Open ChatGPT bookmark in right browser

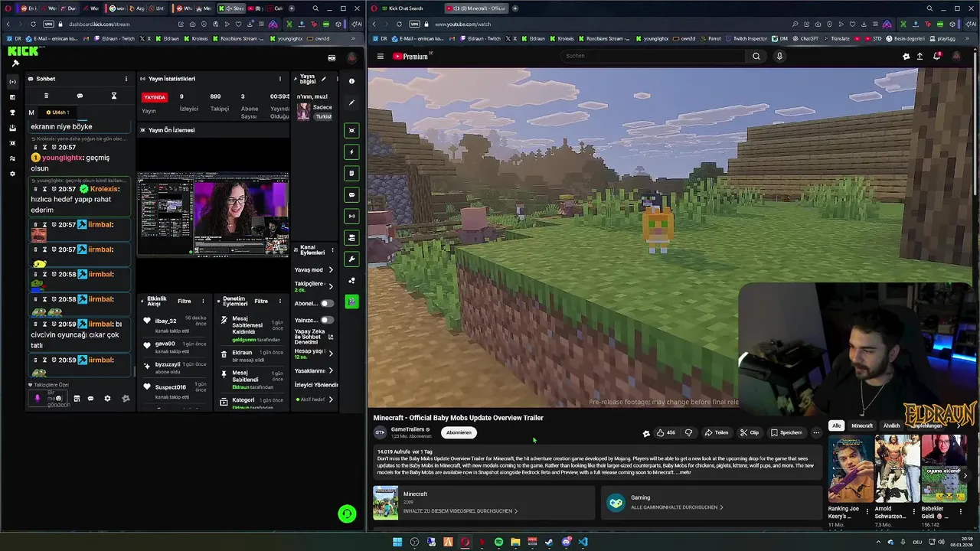(x=805, y=38)
